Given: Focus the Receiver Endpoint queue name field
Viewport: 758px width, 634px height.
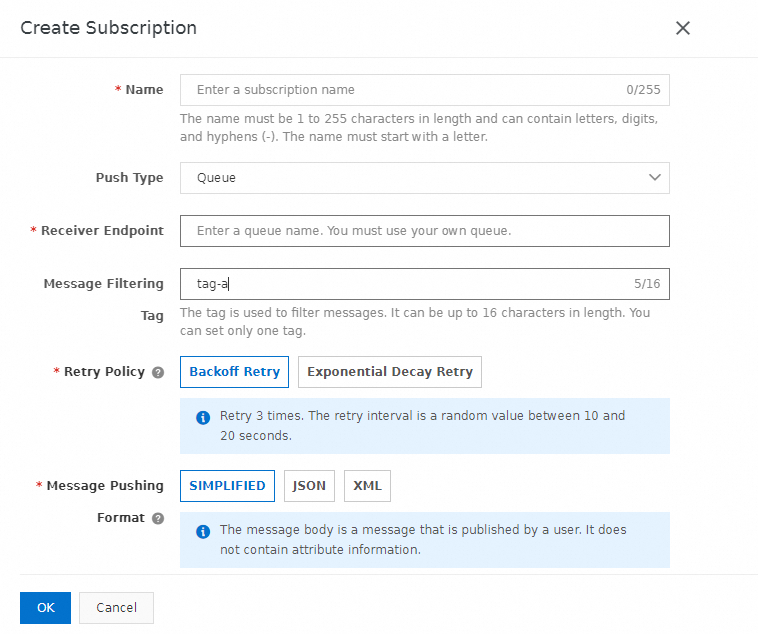Looking at the screenshot, I should [x=424, y=231].
